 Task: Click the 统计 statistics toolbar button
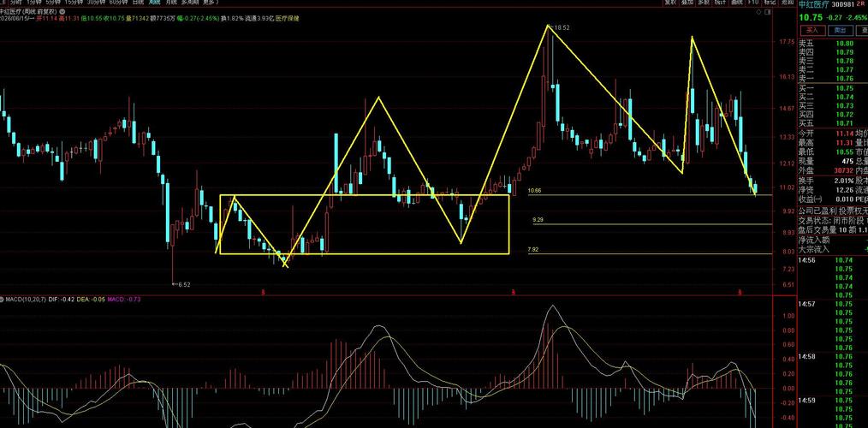point(720,3)
